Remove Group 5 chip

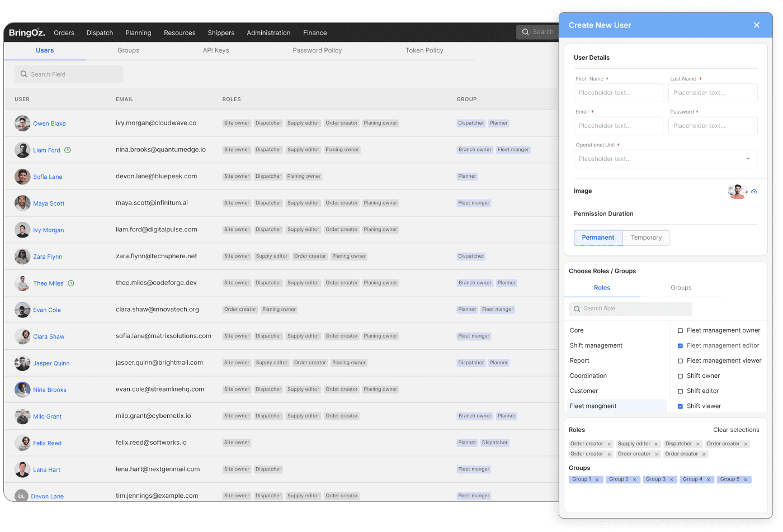tap(746, 479)
